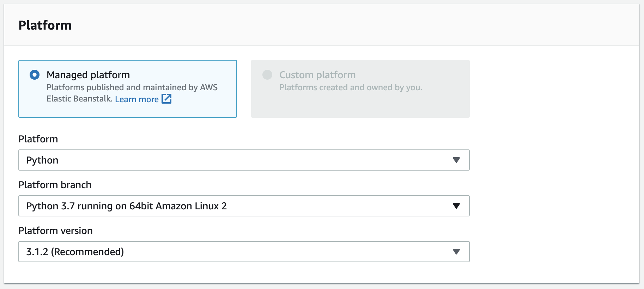Click the external link icon beside Learn more
The height and width of the screenshot is (289, 644).
166,99
